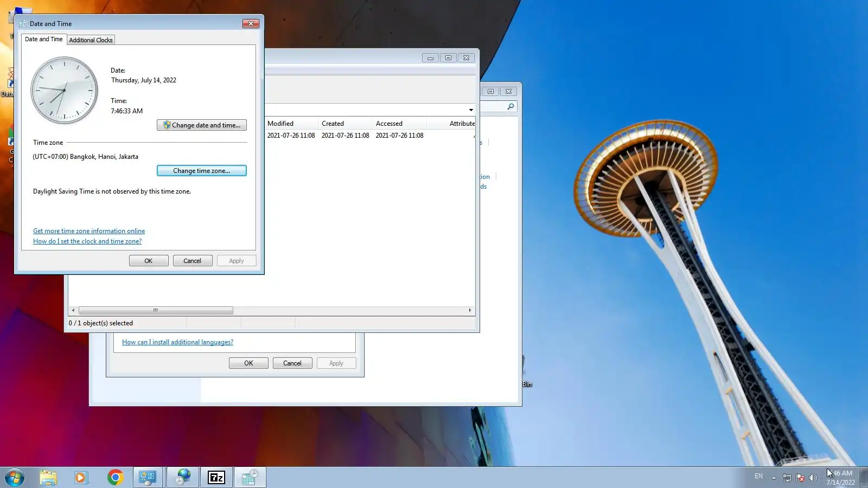Open Get more time zone information online link
The width and height of the screenshot is (868, 488).
tap(89, 231)
